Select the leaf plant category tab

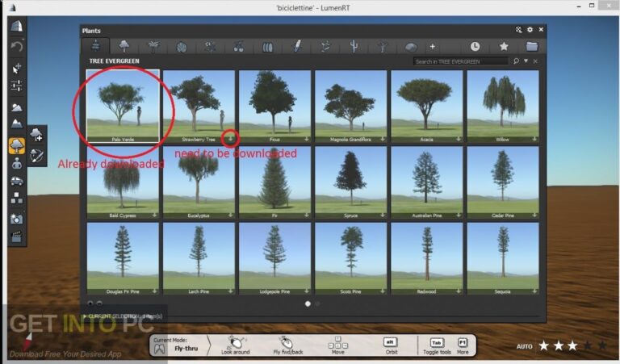pyautogui.click(x=182, y=47)
